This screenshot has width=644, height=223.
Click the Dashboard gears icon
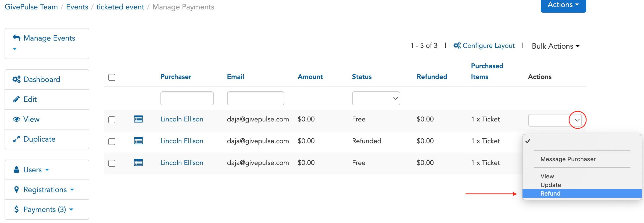(16, 79)
